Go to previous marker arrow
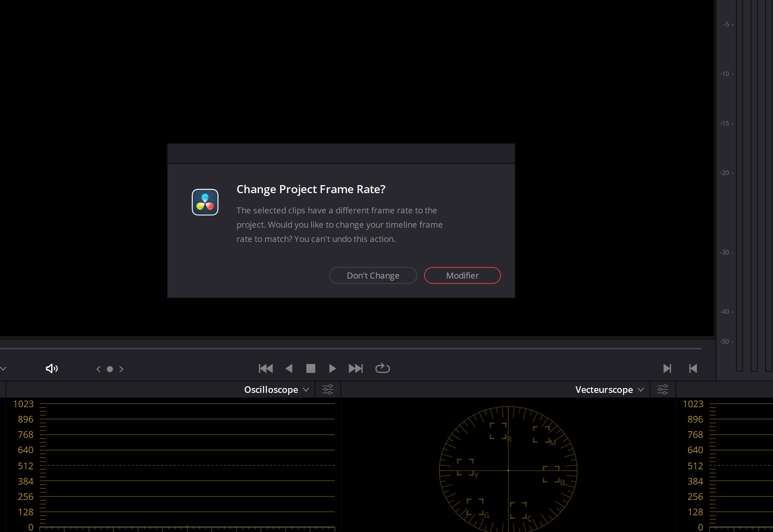The image size is (773, 532). pos(98,369)
